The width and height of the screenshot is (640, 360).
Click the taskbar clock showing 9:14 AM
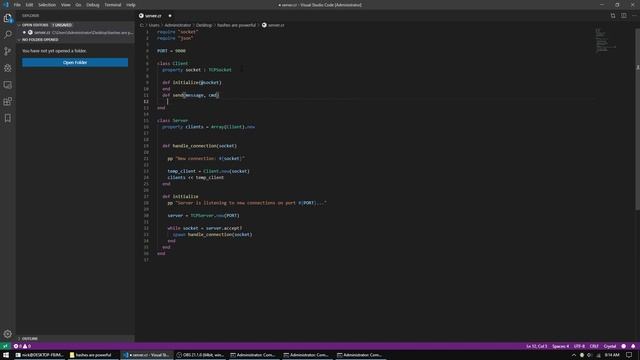point(612,355)
